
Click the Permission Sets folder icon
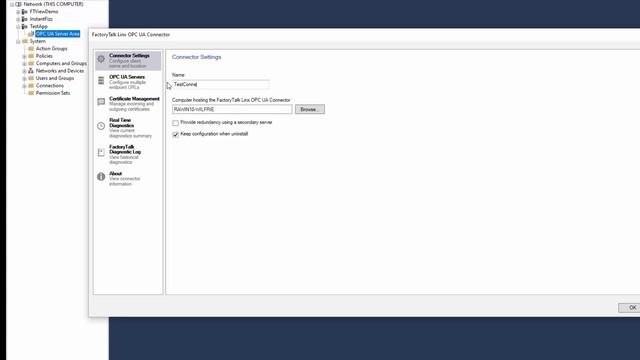click(x=31, y=93)
